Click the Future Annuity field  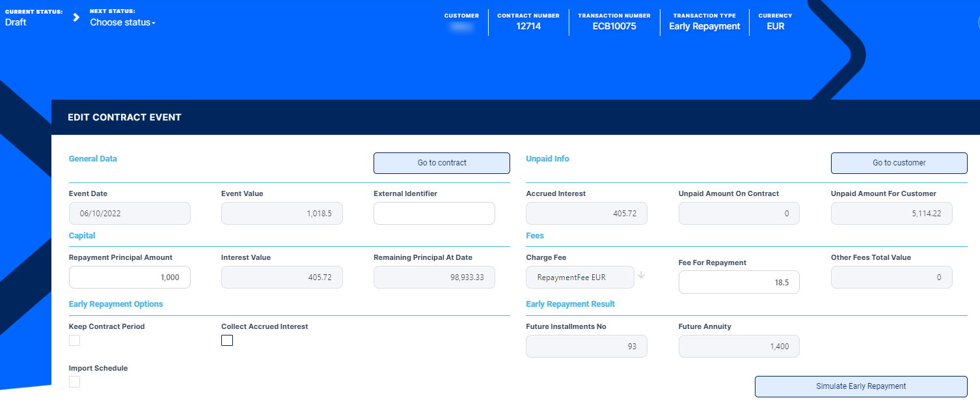coord(739,346)
